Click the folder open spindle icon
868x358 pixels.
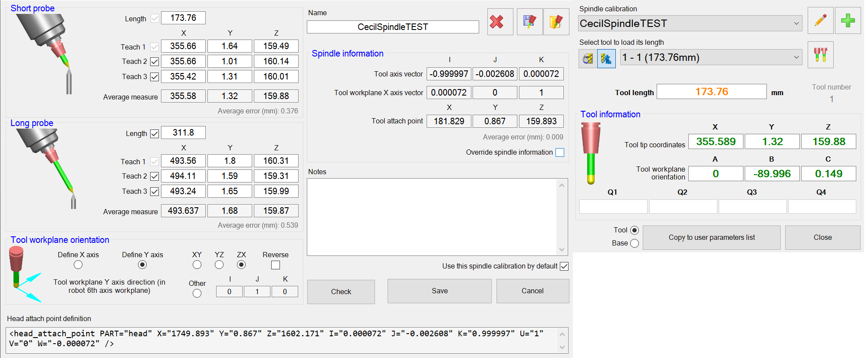click(556, 22)
